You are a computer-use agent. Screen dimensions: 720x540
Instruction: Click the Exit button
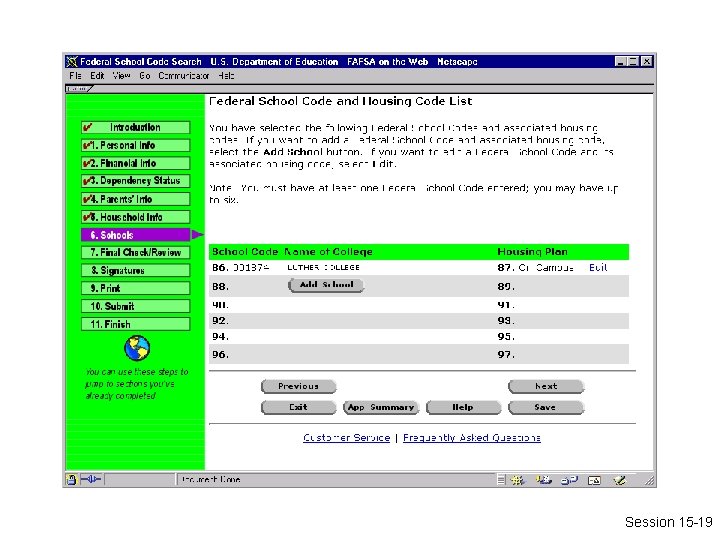(x=298, y=407)
